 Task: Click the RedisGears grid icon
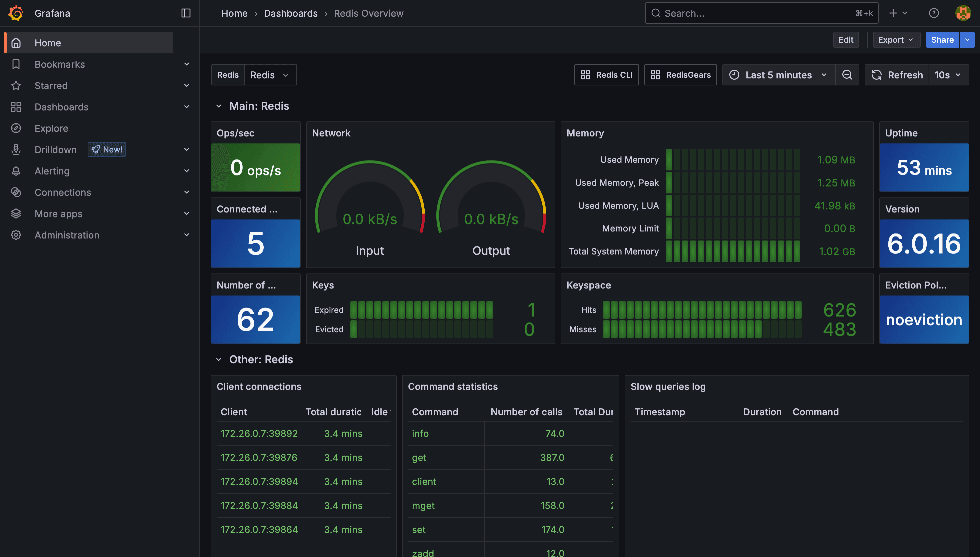tap(655, 75)
